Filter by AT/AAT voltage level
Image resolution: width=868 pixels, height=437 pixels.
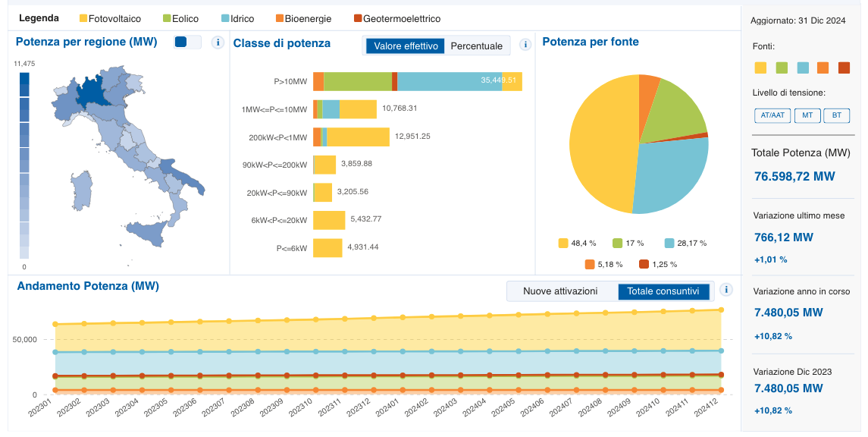(x=772, y=115)
